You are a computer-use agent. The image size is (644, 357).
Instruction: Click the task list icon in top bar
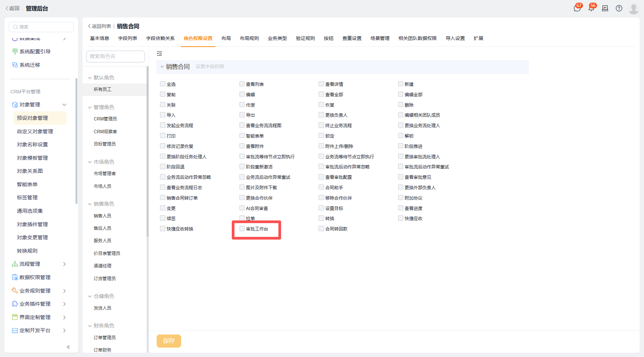605,8
